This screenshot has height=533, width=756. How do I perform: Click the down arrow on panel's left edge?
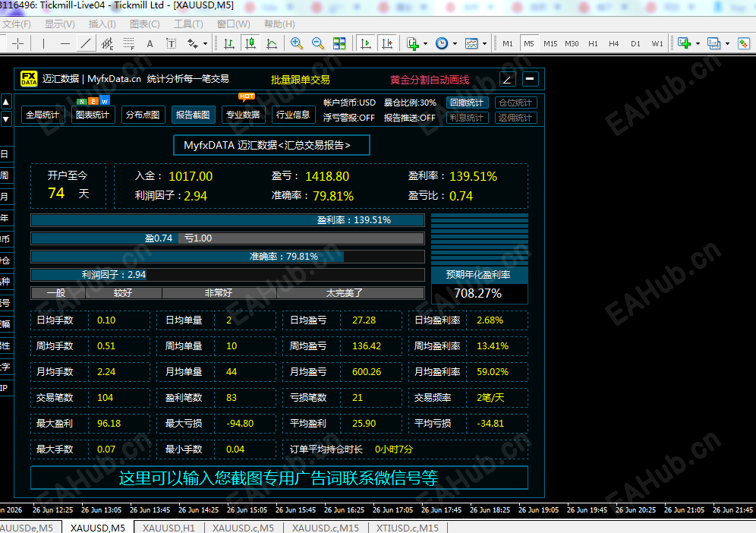click(6, 118)
